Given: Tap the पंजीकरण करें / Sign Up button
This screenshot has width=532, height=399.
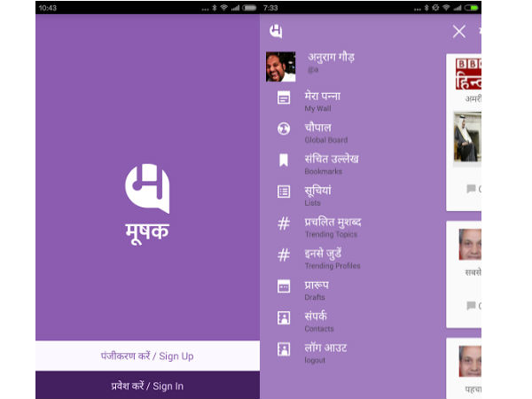Looking at the screenshot, I should pos(147,356).
